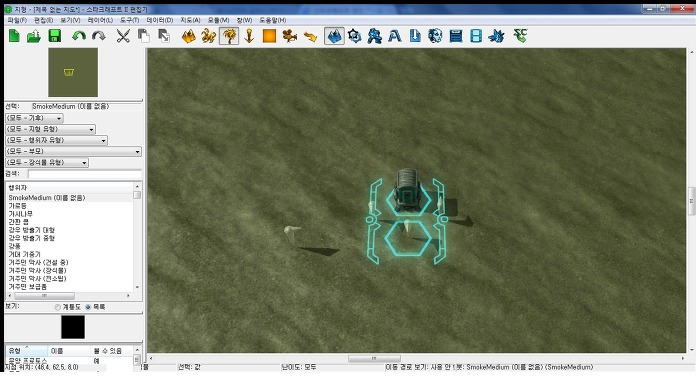Click the Paste icon
Viewport: 700px width, 376px height.
pyautogui.click(x=164, y=36)
